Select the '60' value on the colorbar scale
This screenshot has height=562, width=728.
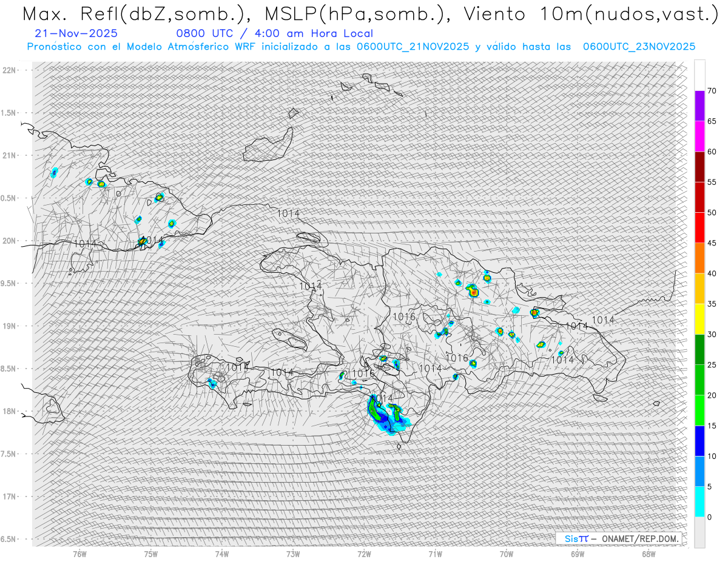coord(712,152)
